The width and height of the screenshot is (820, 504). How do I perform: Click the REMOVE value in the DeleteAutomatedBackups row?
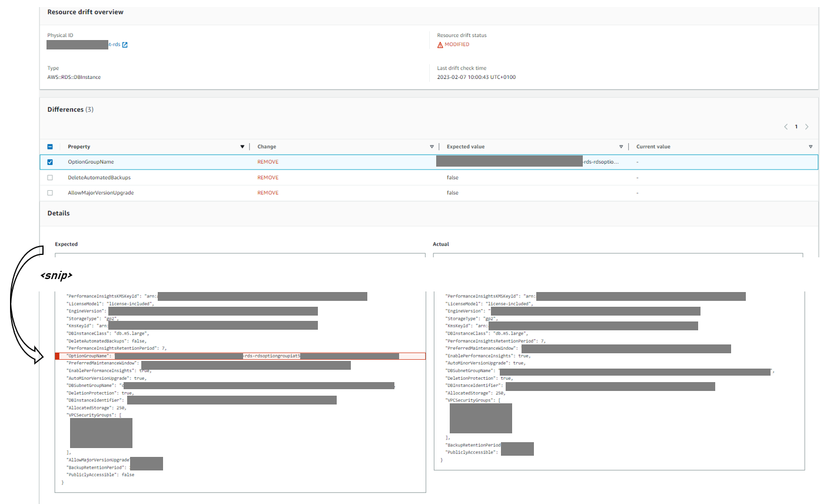coord(267,177)
